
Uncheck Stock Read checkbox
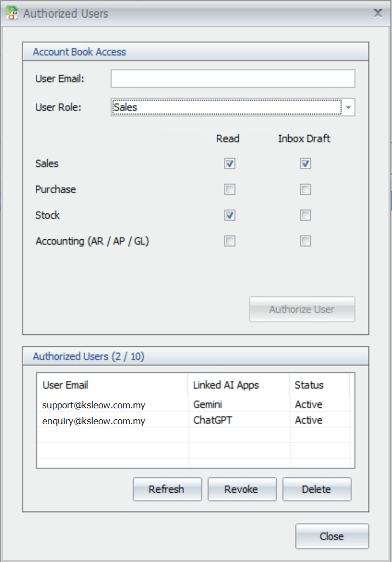pyautogui.click(x=229, y=215)
